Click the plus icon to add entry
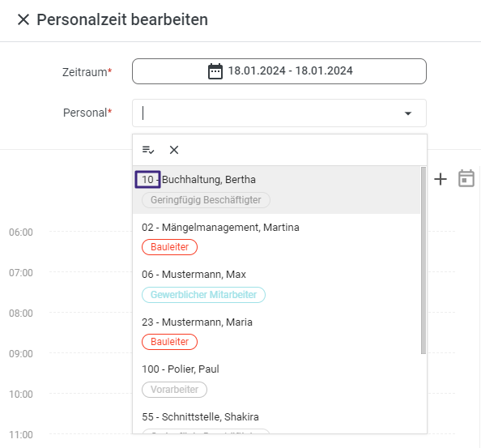The image size is (481, 448). click(x=441, y=179)
